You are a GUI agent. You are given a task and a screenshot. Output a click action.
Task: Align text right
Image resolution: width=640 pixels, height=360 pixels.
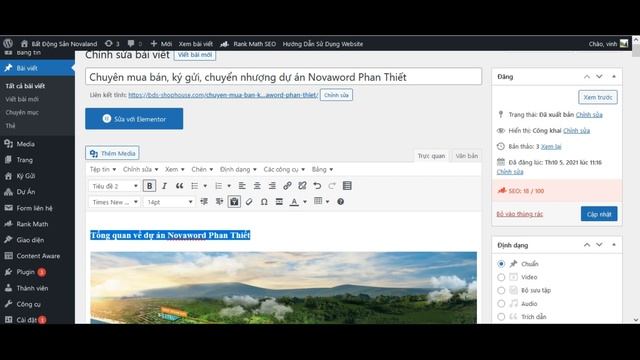(272, 186)
